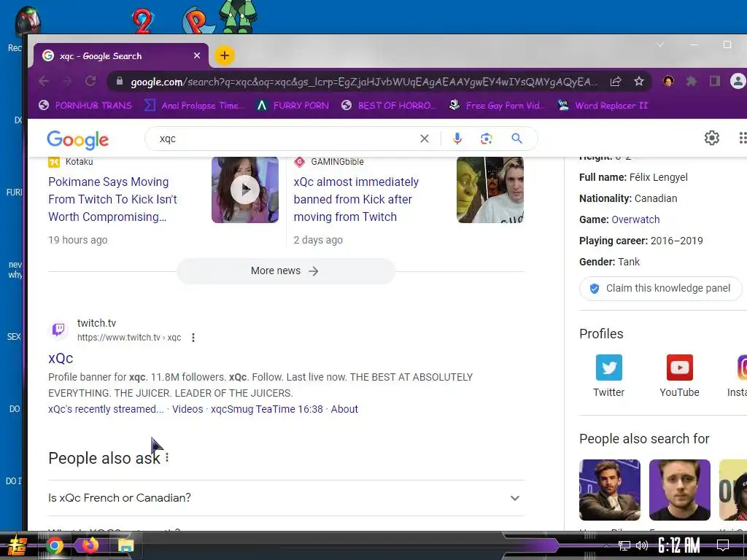This screenshot has width=747, height=560.
Task: Click the 19 hours ago timestamp
Action: coord(77,240)
